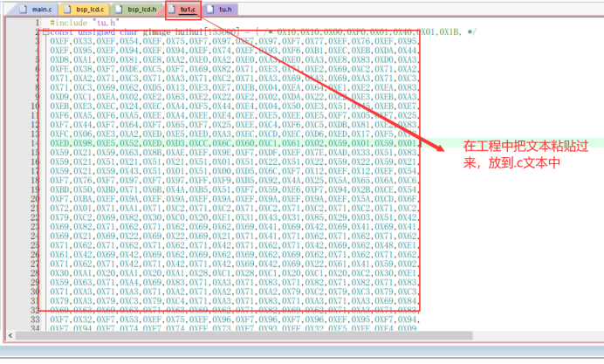Click the code line starting 0XFE,0X38
Screen dimensions: 604x364
coord(234,69)
